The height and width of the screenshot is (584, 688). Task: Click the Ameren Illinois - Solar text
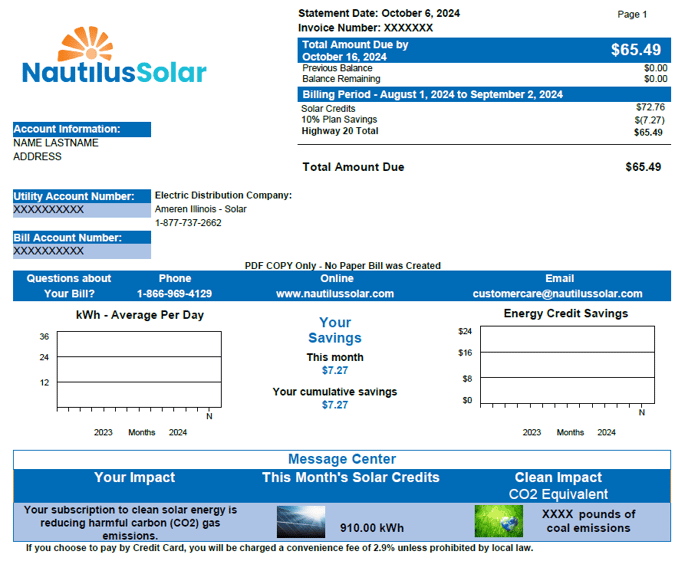[201, 209]
